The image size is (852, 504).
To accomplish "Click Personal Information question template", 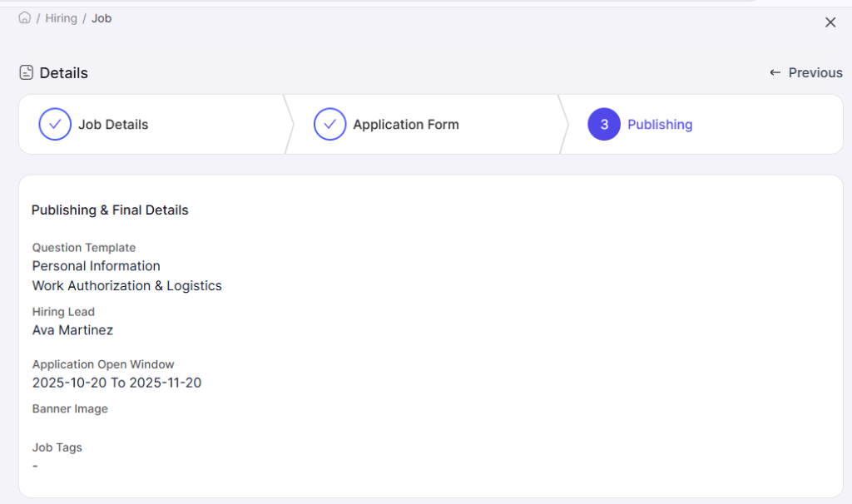I will click(96, 266).
